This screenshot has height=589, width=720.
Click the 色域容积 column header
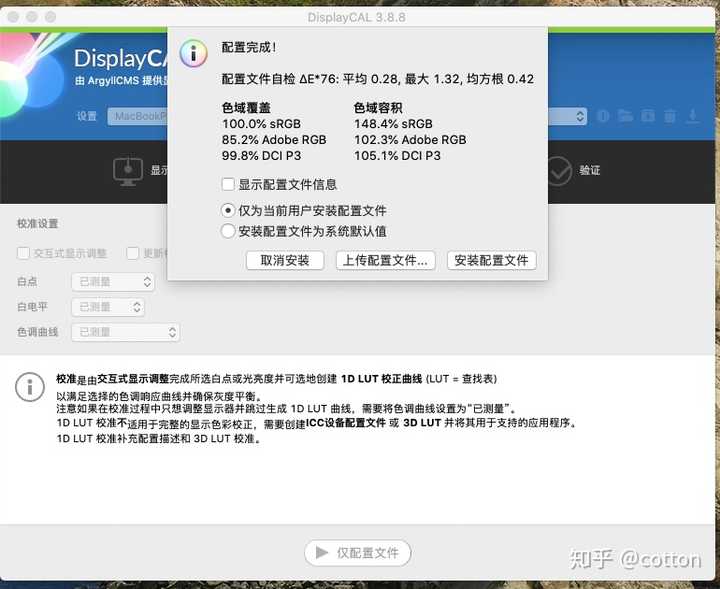(378, 108)
